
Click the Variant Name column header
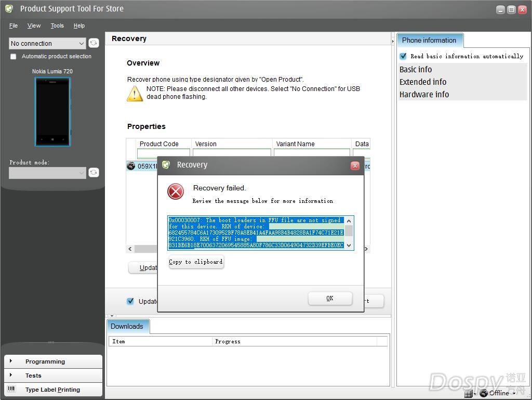(312, 144)
